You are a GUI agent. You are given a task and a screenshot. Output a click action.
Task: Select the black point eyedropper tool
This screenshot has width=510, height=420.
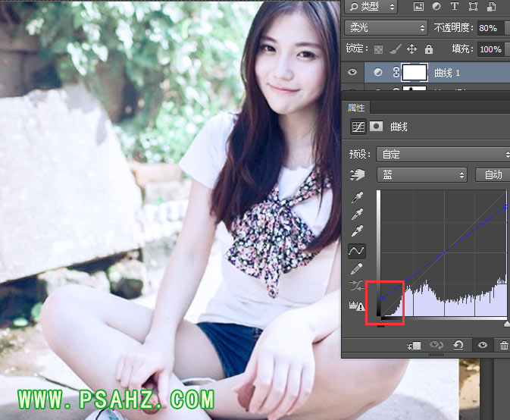[x=357, y=199]
